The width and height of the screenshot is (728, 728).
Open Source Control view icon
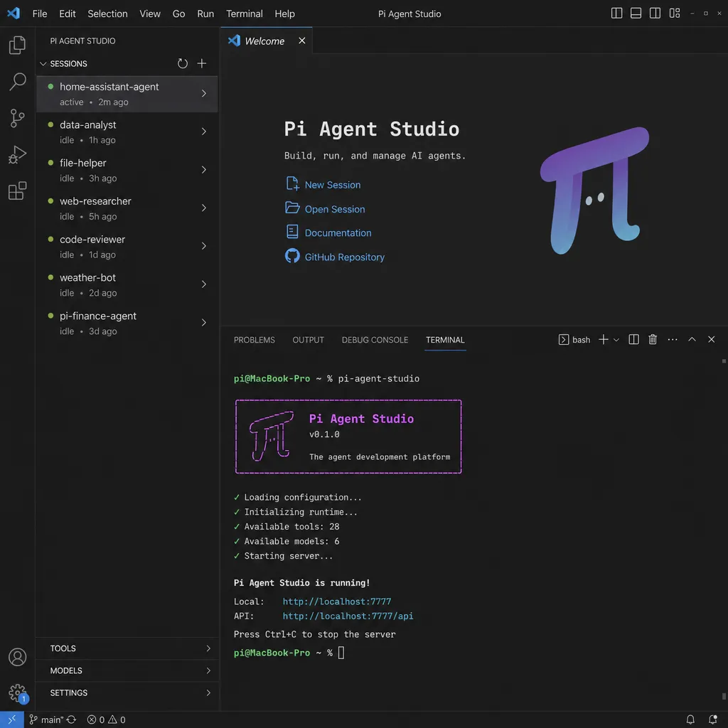point(17,118)
